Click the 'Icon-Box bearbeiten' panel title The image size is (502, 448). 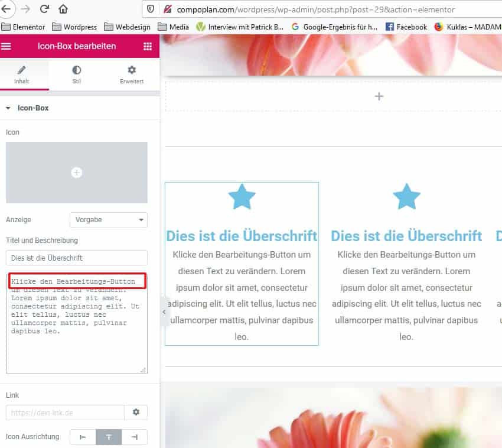[77, 46]
